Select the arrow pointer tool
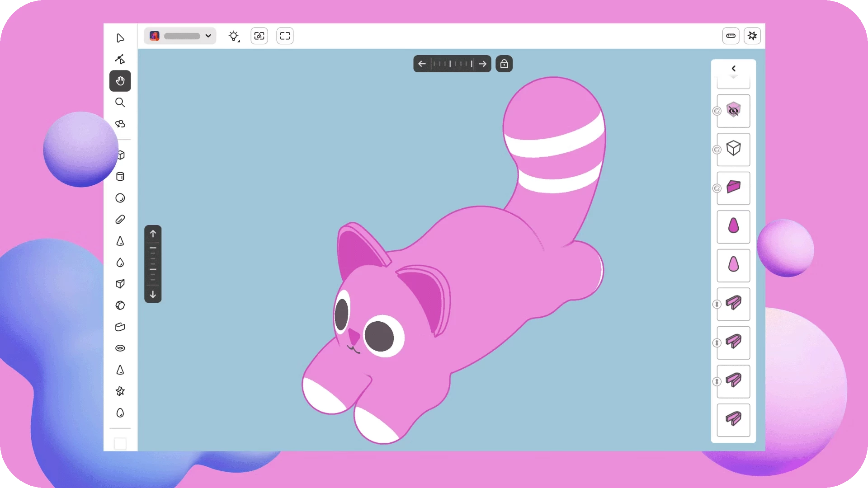 120,38
